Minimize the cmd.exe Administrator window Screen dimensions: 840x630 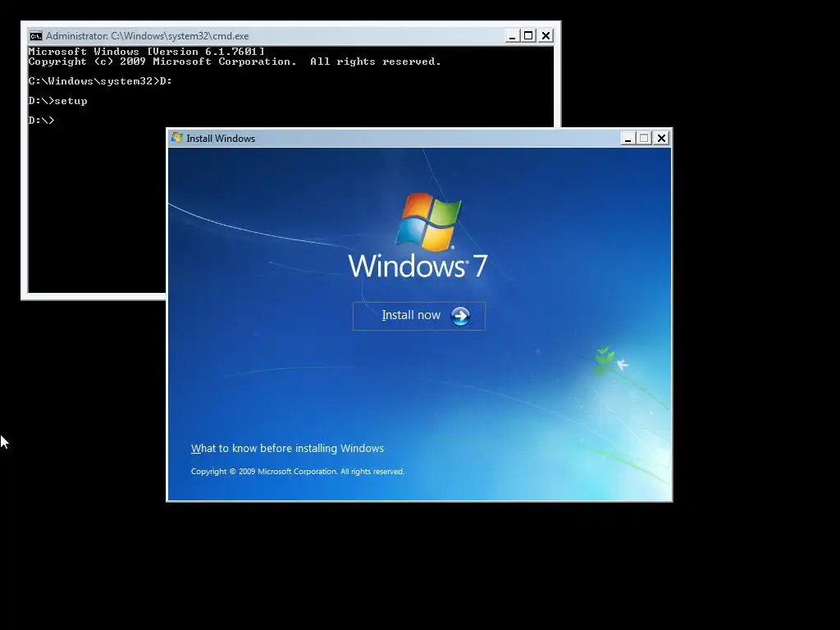click(512, 36)
